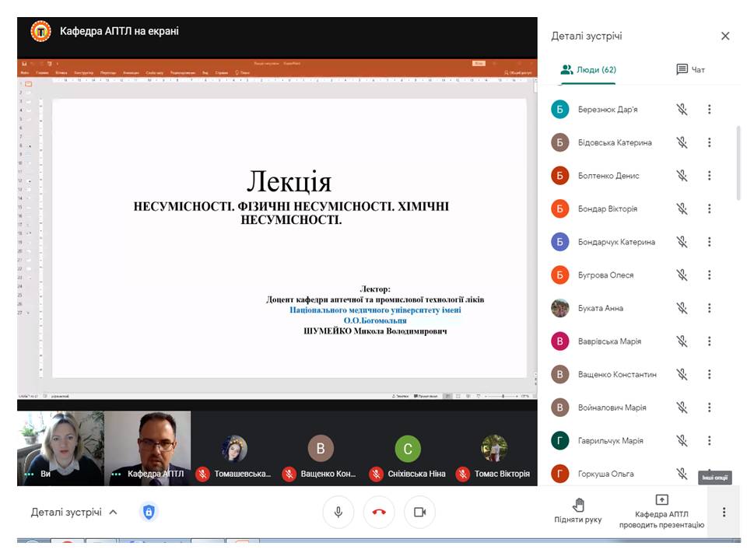This screenshot has height=560, width=747.
Task: Toggle your microphone in call controls
Action: point(338,512)
